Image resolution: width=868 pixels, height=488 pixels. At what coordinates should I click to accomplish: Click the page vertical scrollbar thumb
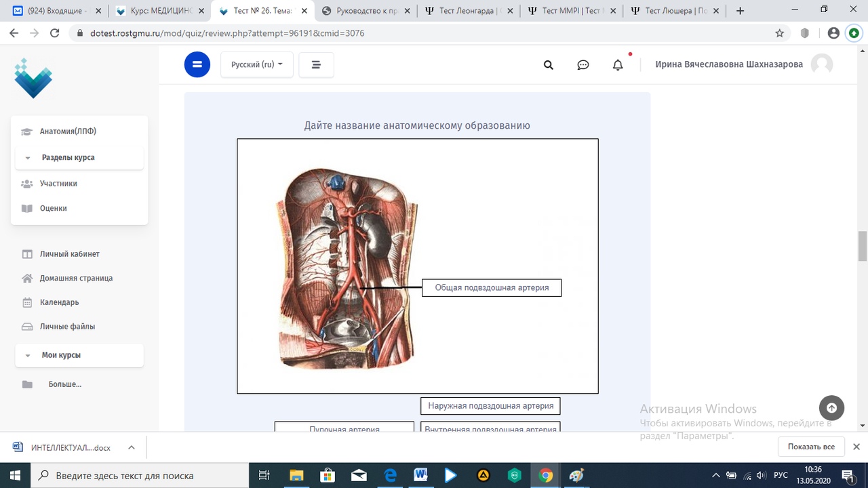(863, 245)
